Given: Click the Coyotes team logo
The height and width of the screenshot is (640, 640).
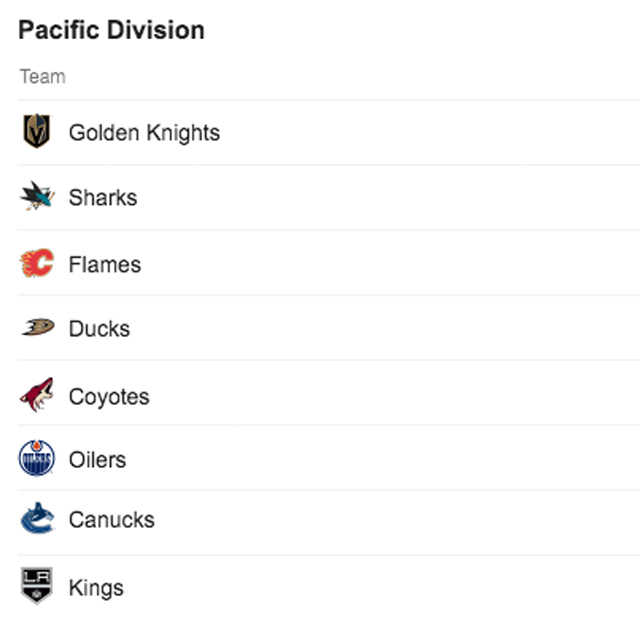Looking at the screenshot, I should [x=37, y=395].
